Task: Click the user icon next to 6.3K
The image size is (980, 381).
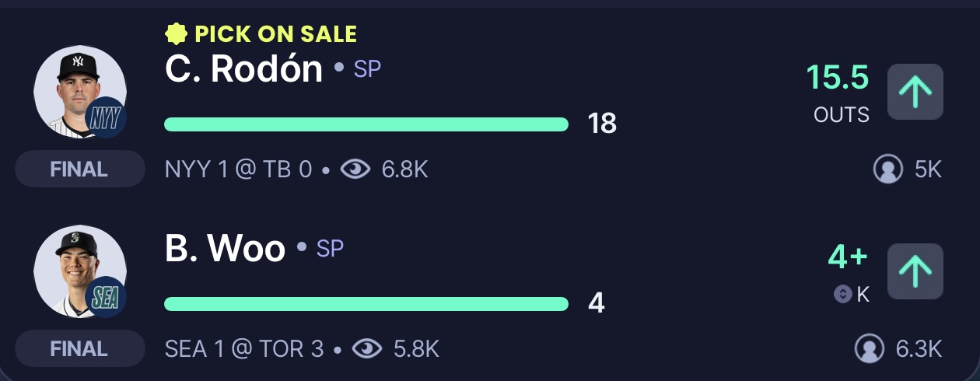Action: pyautogui.click(x=870, y=348)
